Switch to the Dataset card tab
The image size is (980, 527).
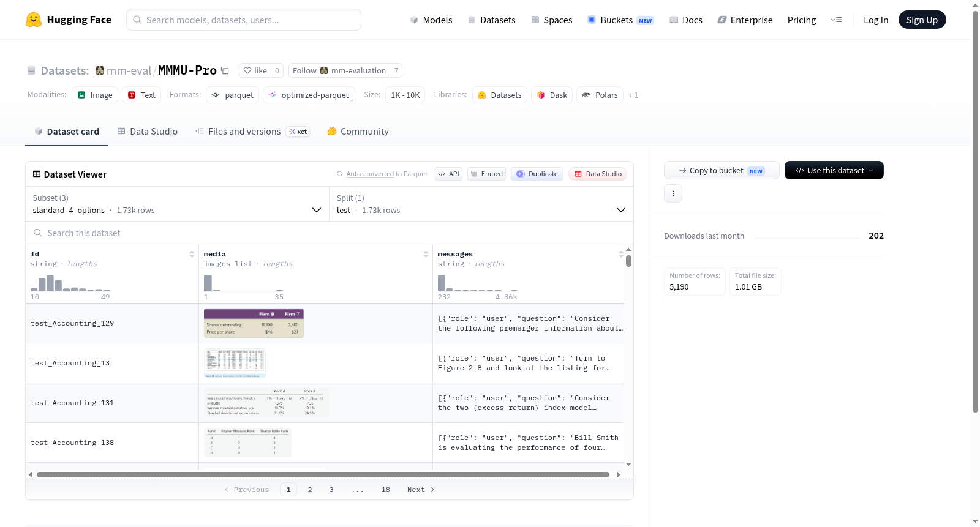coord(67,132)
